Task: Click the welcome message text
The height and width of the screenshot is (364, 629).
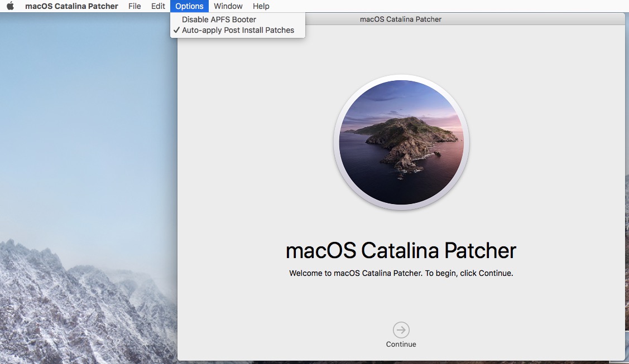Action: (401, 273)
